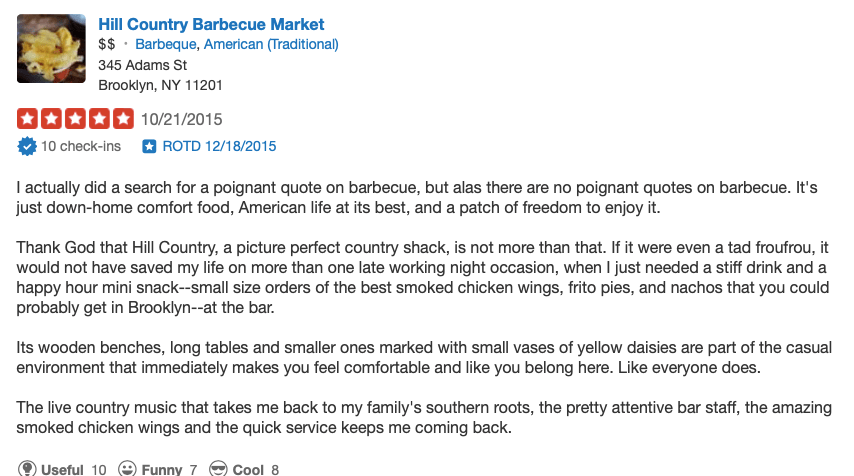Image resolution: width=854 pixels, height=476 pixels.
Task: Open the Hill Country Barbecue Market link
Action: [211, 24]
